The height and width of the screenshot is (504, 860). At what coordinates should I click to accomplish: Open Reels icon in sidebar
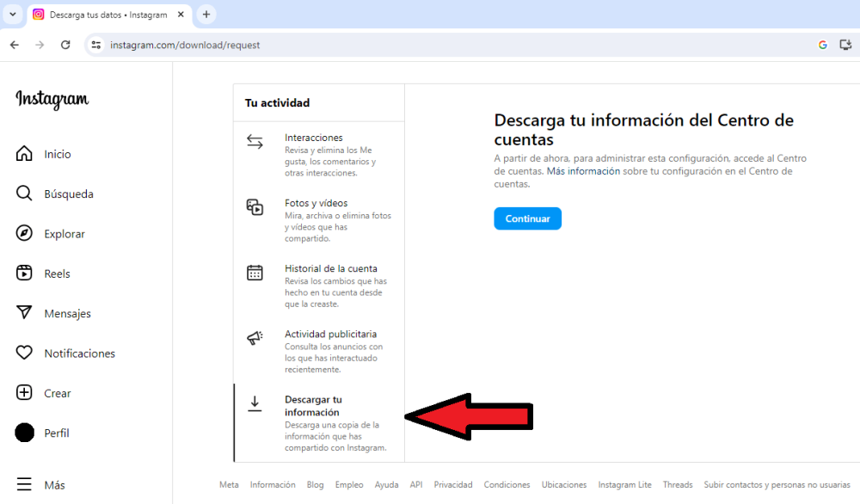pos(24,273)
